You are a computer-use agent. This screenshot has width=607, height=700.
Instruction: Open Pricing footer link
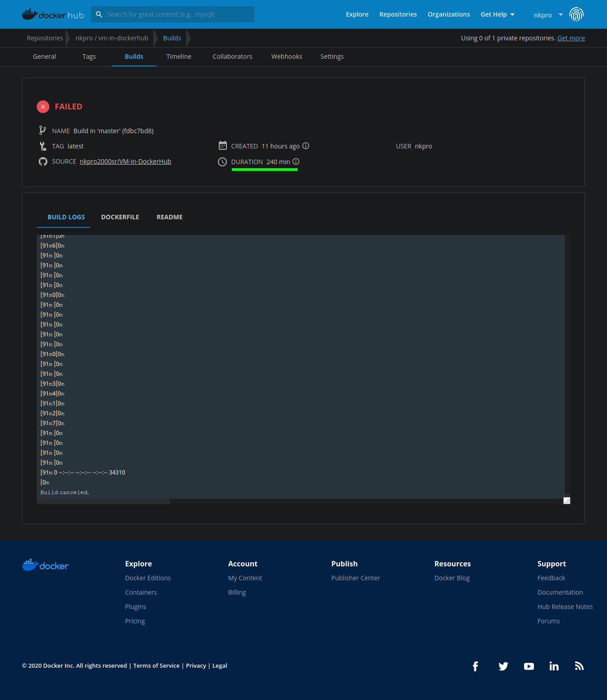point(135,621)
